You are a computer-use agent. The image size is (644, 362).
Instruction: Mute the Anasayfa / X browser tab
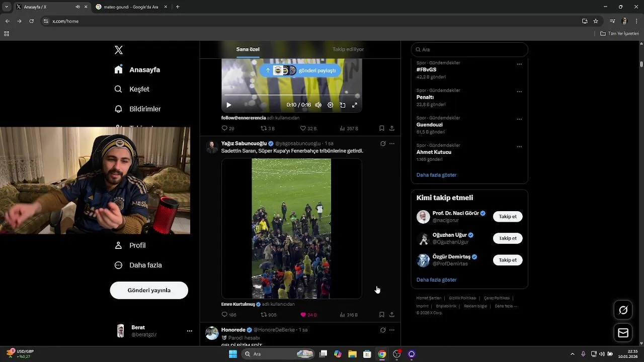(x=77, y=7)
